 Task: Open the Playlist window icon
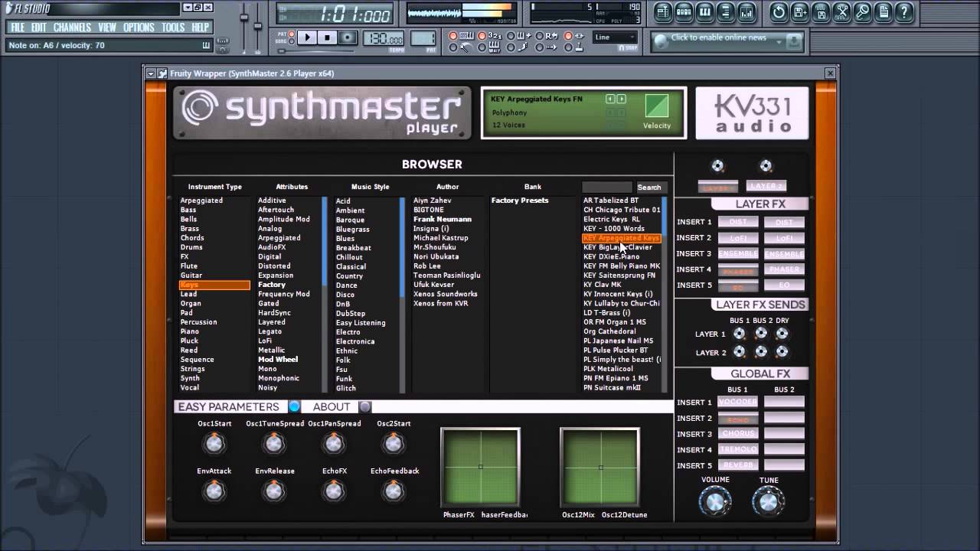pos(664,11)
